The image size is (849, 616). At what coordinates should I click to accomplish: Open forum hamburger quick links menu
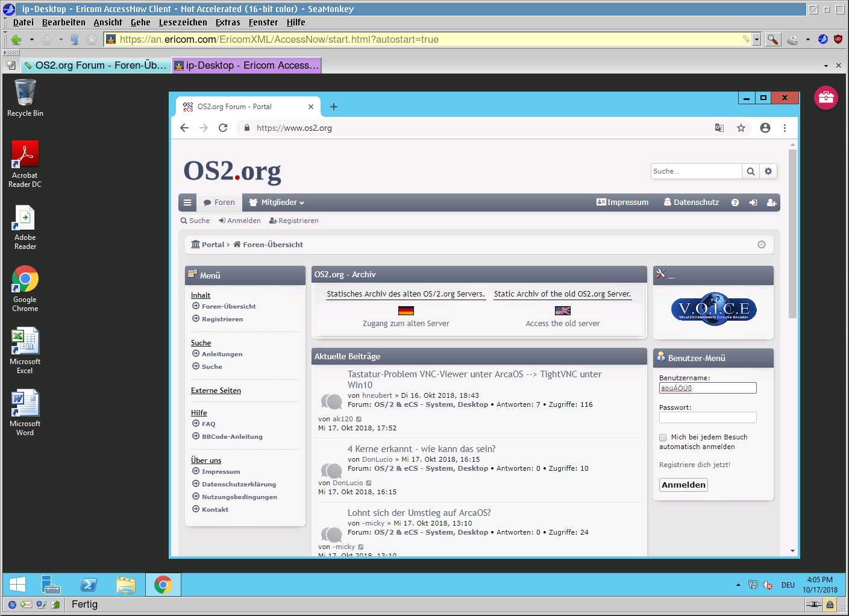click(187, 203)
